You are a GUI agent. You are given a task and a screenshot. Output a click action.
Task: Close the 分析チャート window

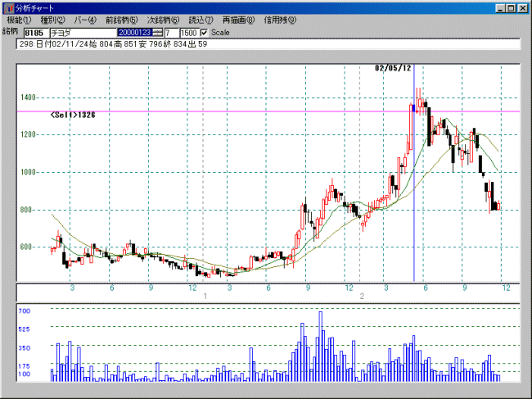pyautogui.click(x=523, y=8)
